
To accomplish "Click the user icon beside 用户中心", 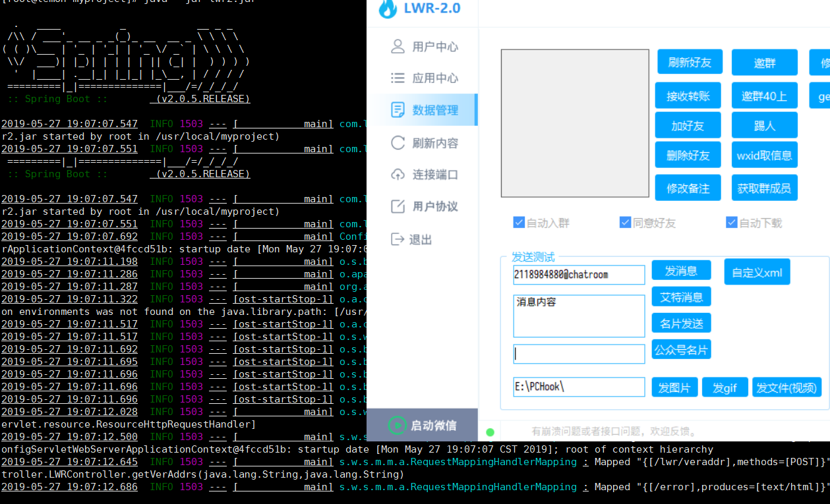I will tap(398, 46).
